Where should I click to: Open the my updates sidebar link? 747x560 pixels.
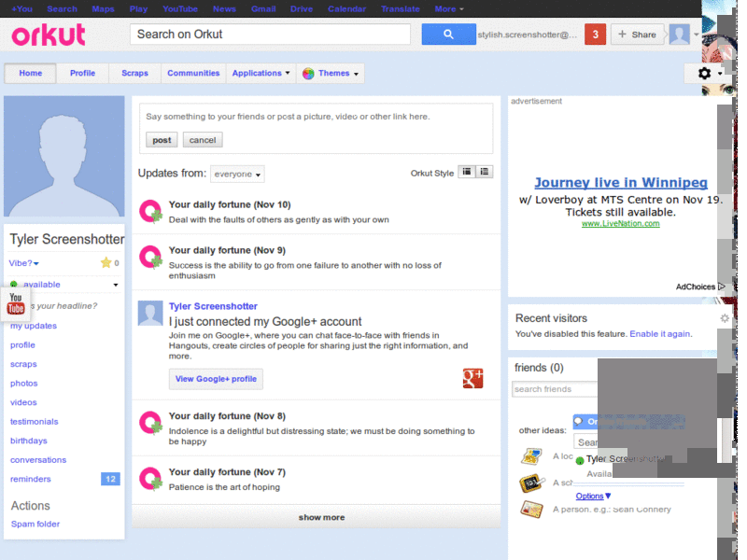[34, 326]
